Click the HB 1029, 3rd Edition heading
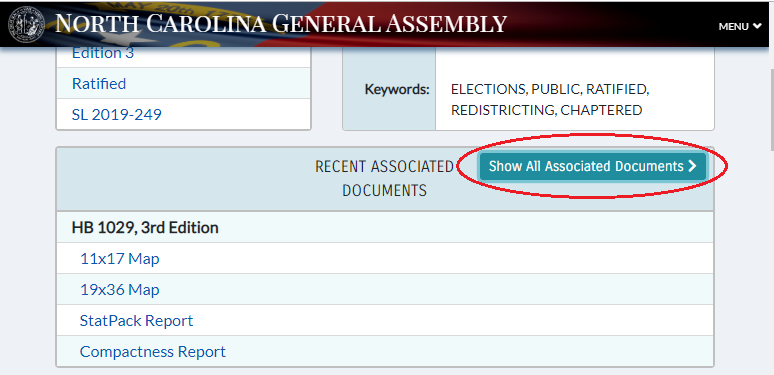Screen dimensions: 774x375 145,227
